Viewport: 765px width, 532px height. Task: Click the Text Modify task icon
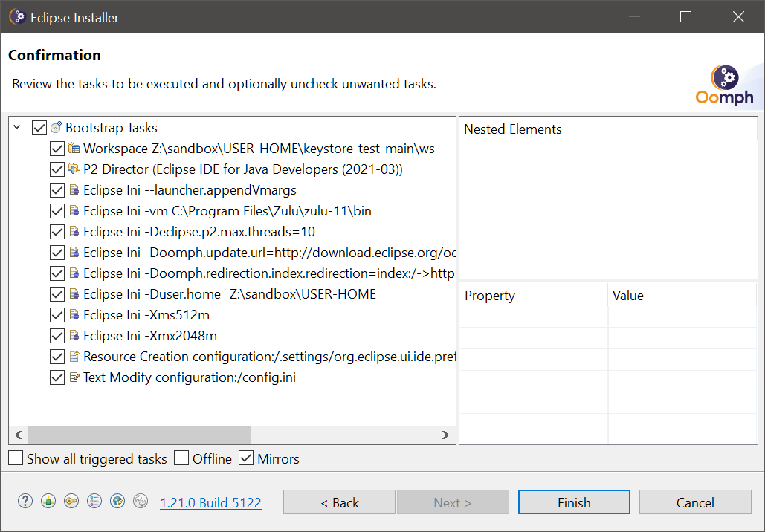(74, 377)
